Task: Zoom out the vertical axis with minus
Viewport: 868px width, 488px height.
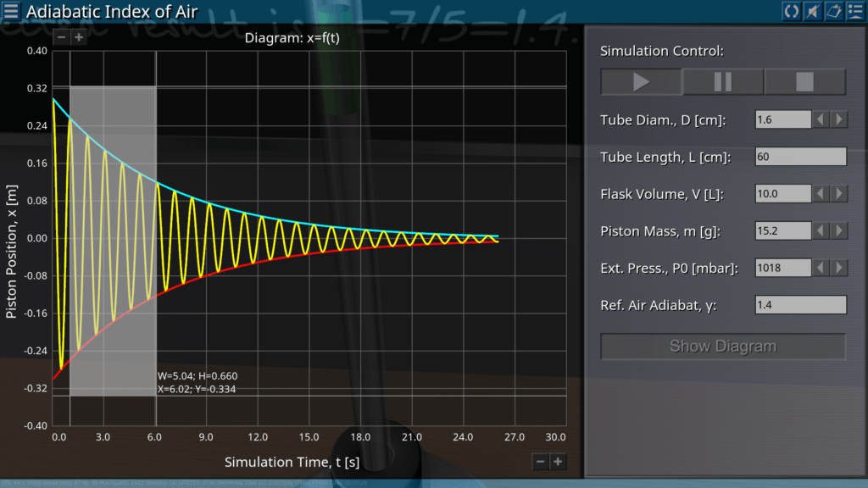Action: 61,37
